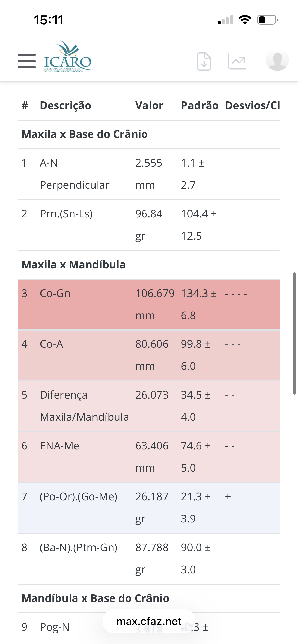Select the Co-Gn measurement row

[x=149, y=304]
